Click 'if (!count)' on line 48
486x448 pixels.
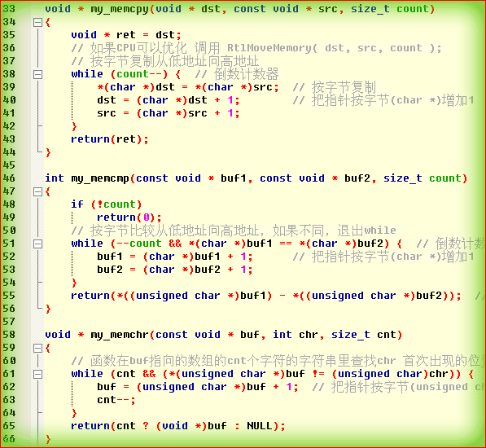[x=107, y=204]
